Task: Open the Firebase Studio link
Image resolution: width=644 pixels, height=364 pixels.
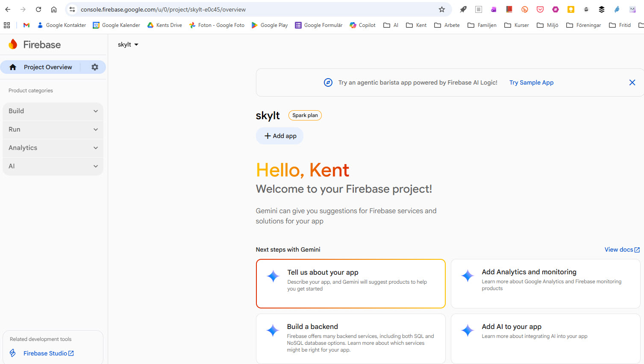Action: [x=49, y=353]
